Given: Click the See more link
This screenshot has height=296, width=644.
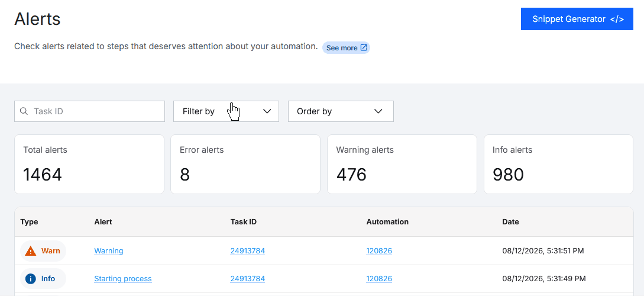Looking at the screenshot, I should tap(346, 48).
